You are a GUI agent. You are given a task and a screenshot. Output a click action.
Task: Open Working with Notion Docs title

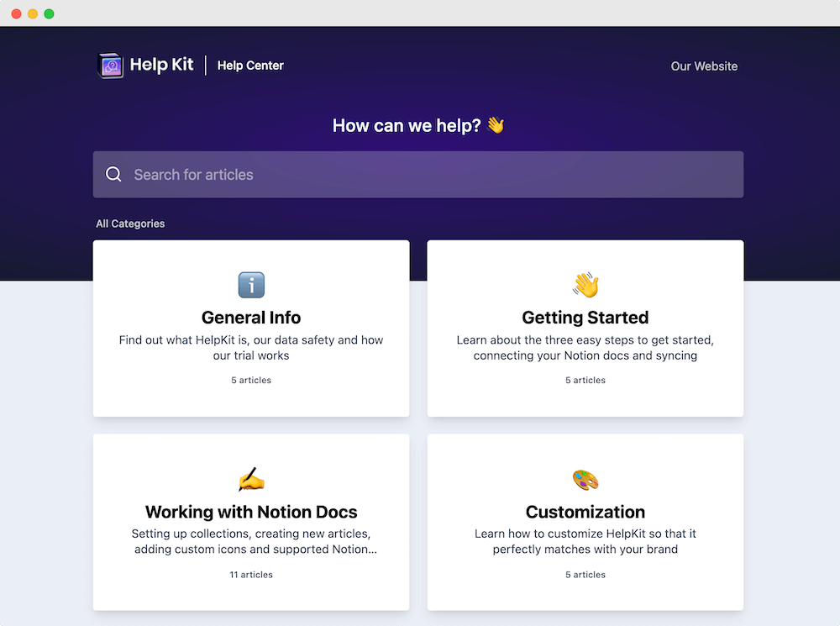click(251, 512)
